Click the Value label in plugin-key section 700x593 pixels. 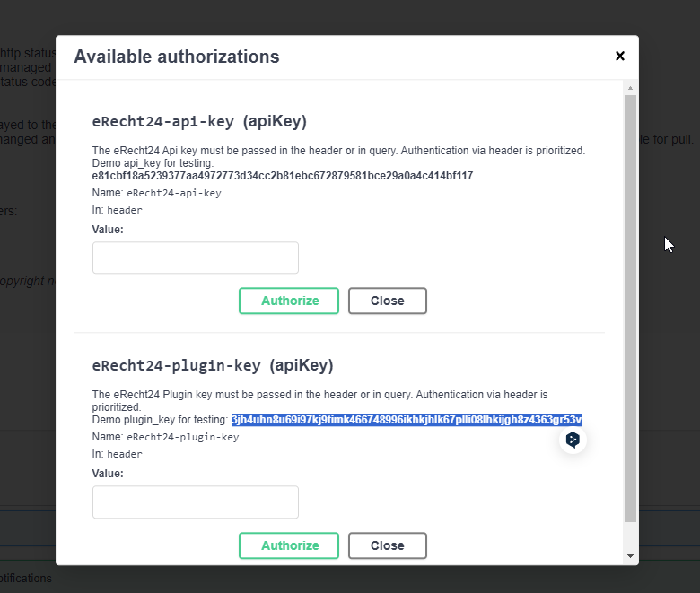[x=108, y=473]
